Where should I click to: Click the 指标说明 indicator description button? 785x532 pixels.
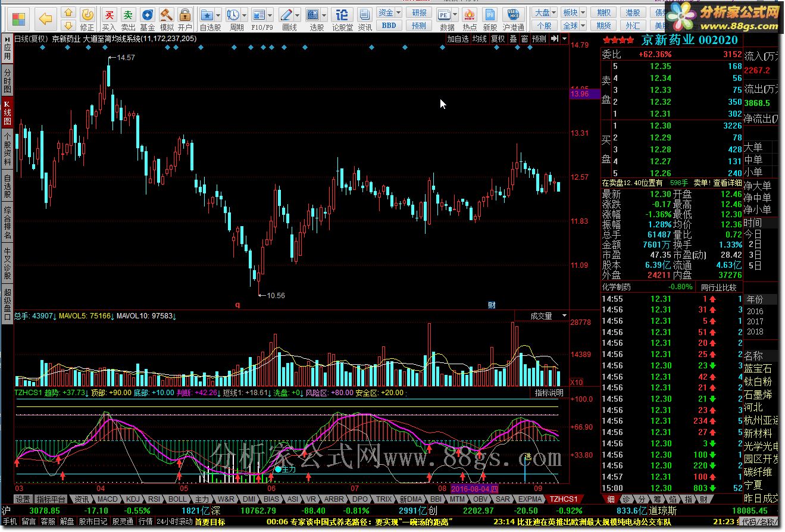(548, 393)
